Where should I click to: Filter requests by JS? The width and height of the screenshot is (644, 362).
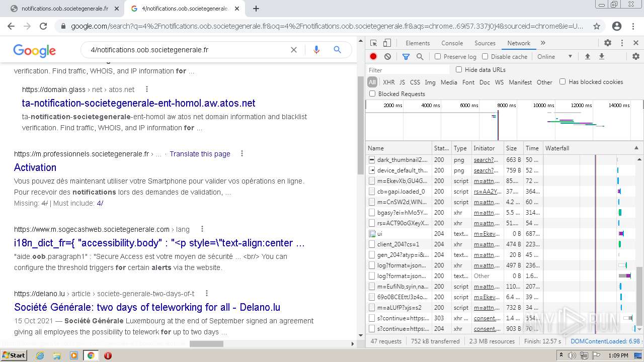tap(402, 82)
